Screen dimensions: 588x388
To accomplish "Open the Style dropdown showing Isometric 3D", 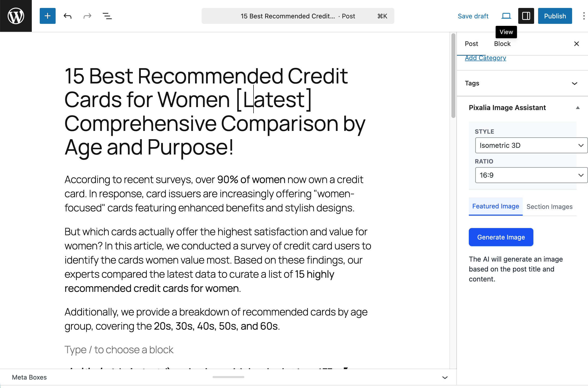I will tap(531, 145).
